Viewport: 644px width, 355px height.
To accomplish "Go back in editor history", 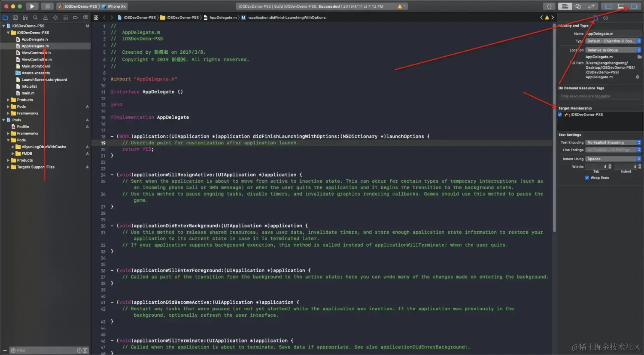I will [x=104, y=18].
